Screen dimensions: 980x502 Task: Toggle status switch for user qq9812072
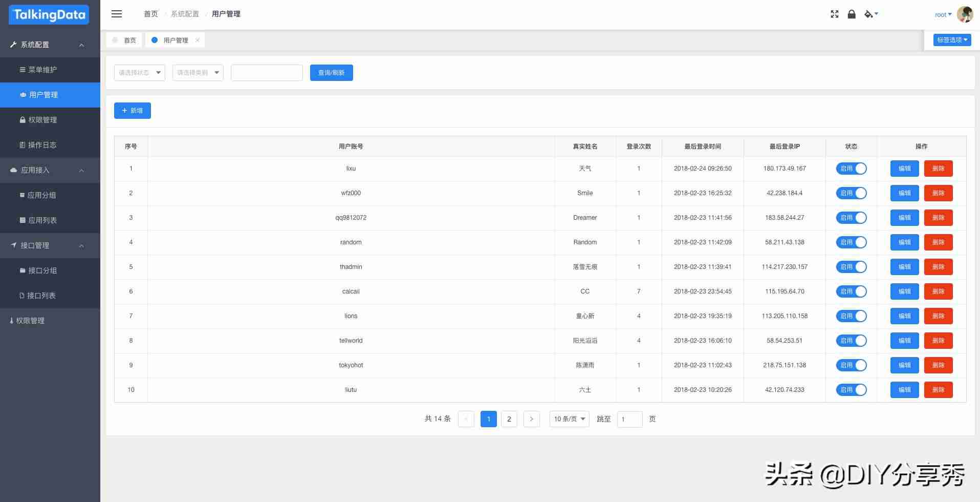click(x=852, y=218)
